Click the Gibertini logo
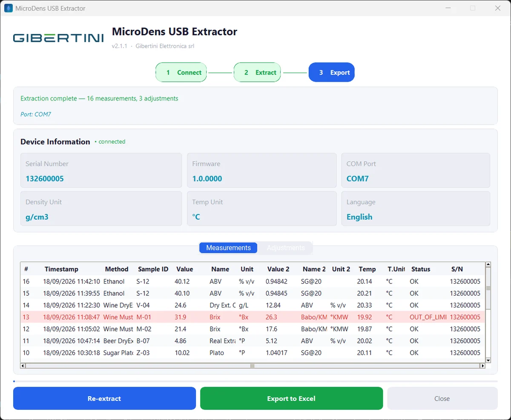 [x=58, y=38]
